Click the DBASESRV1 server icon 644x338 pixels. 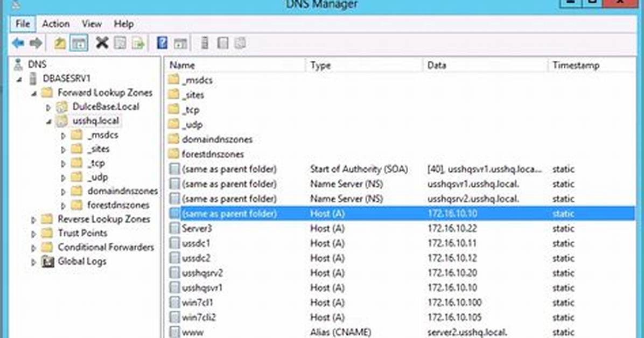click(33, 79)
